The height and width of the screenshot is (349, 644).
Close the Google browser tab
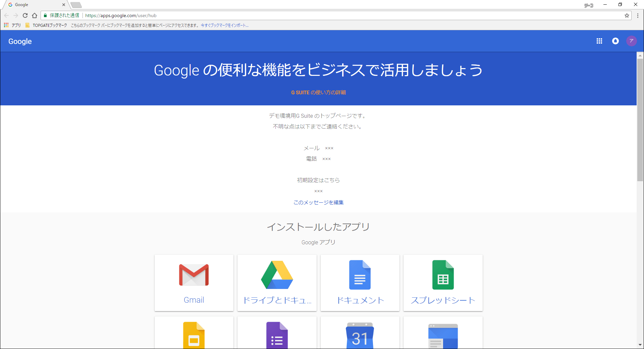(x=64, y=5)
